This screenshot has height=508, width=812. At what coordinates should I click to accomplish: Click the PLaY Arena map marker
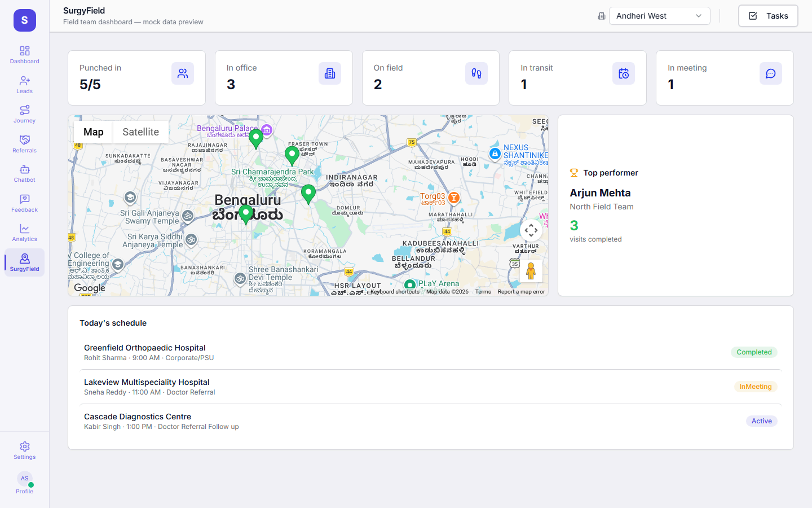point(410,284)
